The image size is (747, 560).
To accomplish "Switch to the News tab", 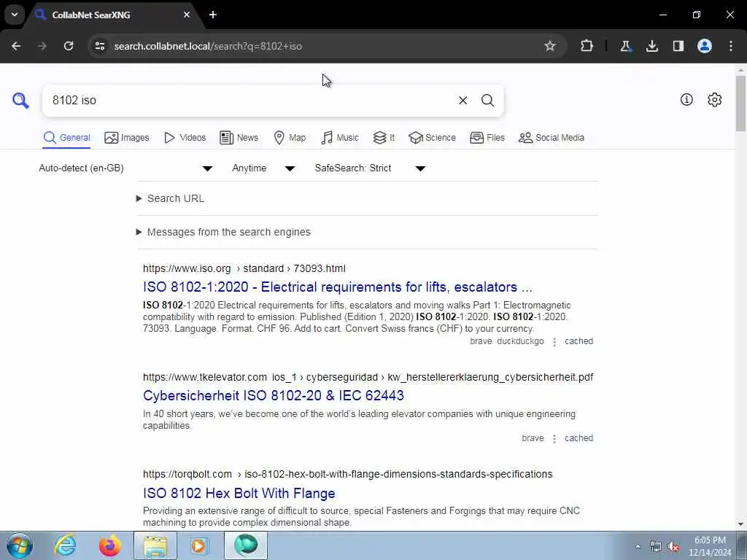I will click(x=239, y=138).
